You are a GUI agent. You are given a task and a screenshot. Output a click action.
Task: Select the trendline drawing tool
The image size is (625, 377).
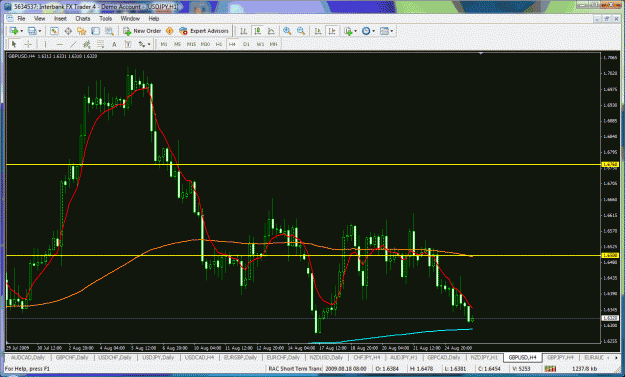pos(73,44)
